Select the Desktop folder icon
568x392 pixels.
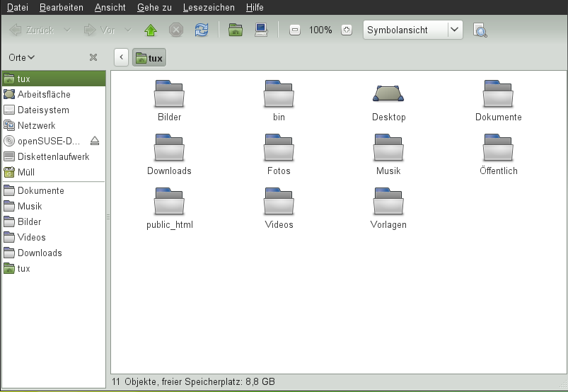click(x=388, y=94)
